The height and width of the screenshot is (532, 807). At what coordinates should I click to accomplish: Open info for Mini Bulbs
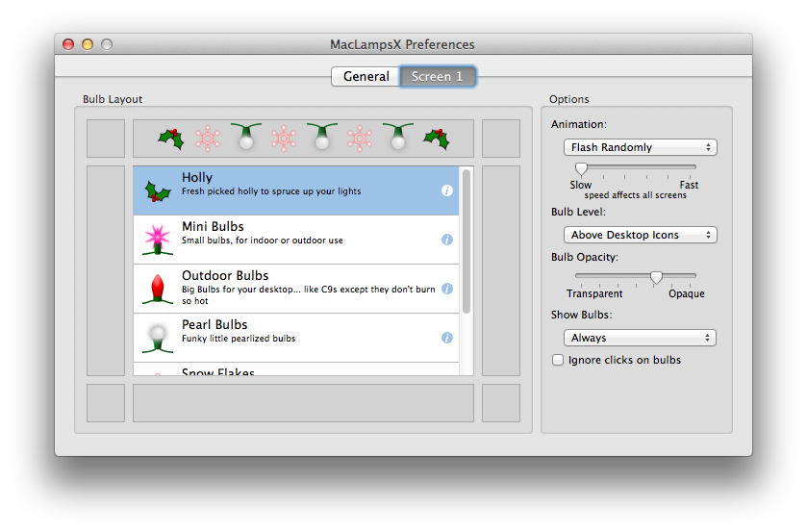coord(446,240)
